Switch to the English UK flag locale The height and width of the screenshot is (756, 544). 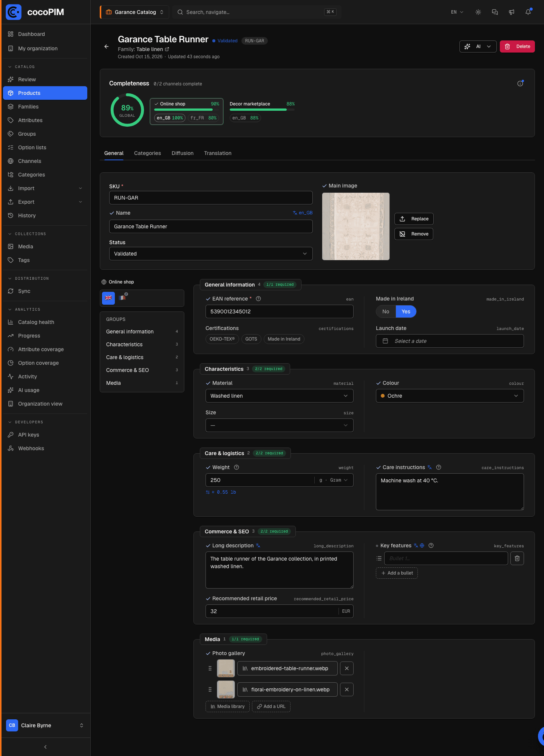[108, 298]
